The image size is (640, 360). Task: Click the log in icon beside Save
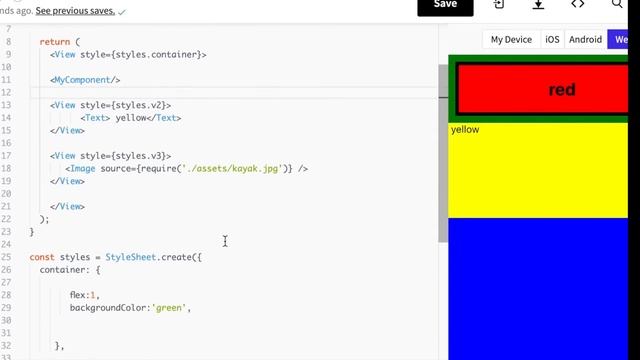[x=499, y=4]
